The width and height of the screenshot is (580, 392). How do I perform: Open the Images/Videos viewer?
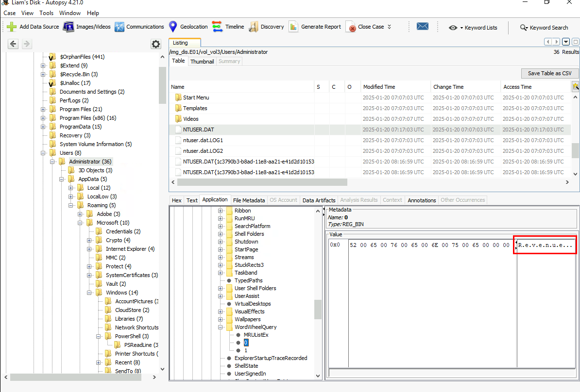tap(68, 27)
